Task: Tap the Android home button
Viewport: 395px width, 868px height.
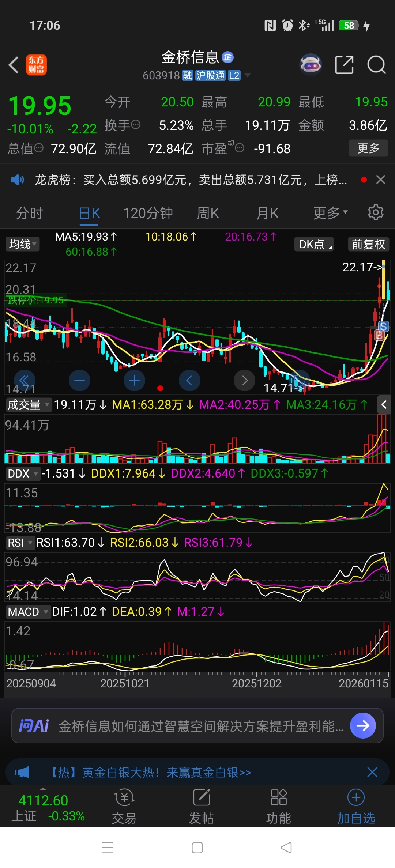Action: [197, 848]
